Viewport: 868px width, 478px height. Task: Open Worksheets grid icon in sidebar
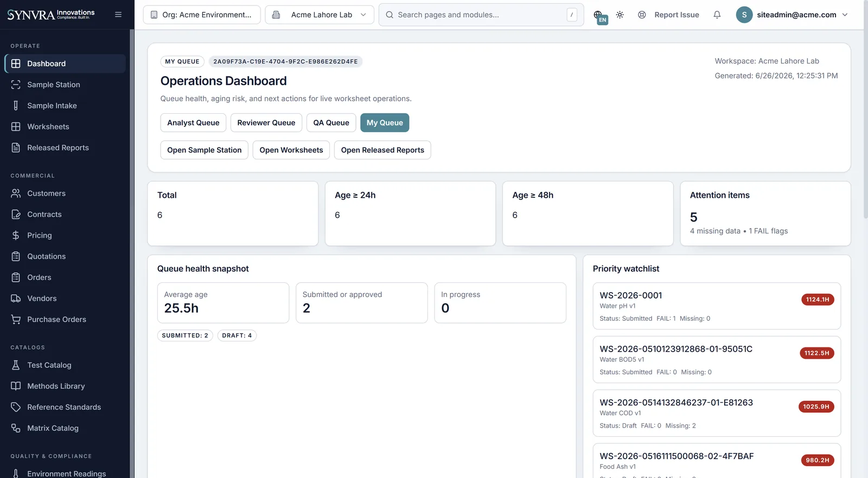tap(16, 127)
